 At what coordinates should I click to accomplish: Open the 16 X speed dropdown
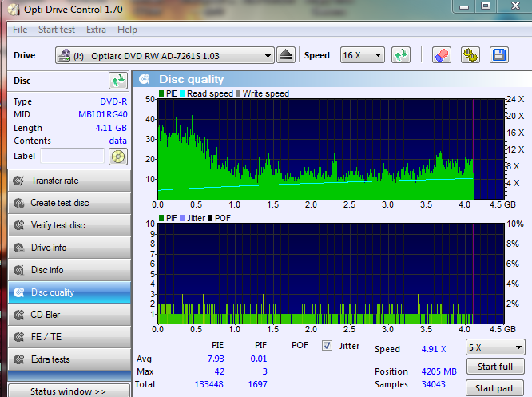pos(363,55)
